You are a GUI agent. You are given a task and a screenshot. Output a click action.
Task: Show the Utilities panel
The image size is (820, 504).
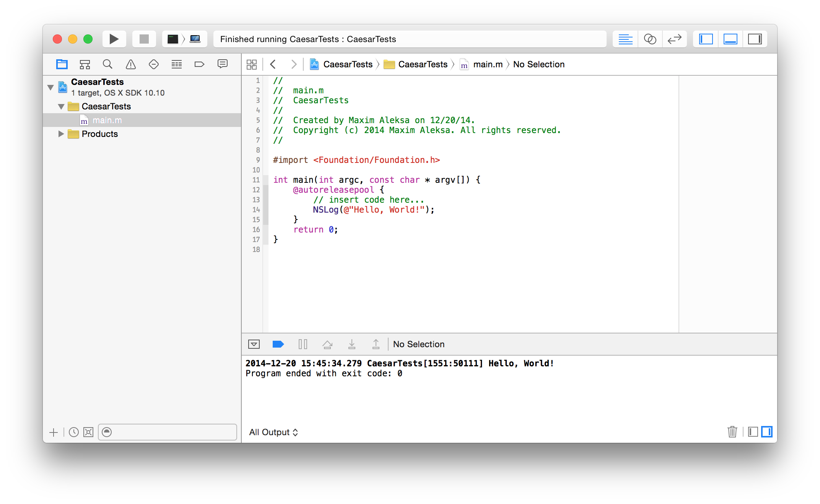[755, 39]
